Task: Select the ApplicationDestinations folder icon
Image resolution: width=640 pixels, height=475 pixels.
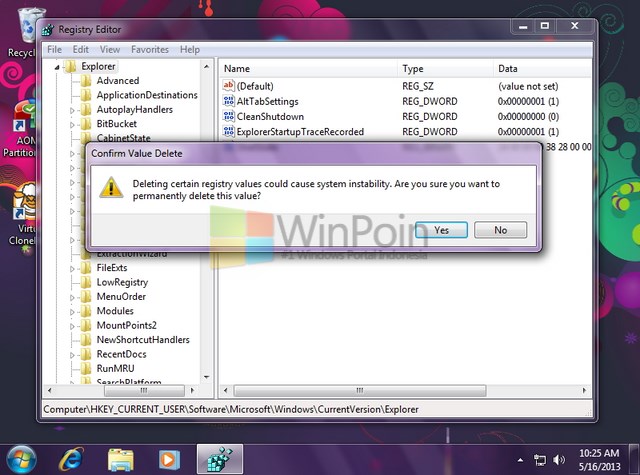Action: (x=86, y=95)
